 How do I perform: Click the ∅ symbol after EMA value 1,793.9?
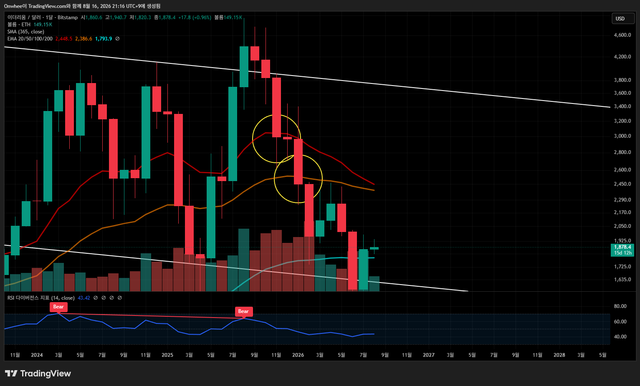(x=118, y=39)
